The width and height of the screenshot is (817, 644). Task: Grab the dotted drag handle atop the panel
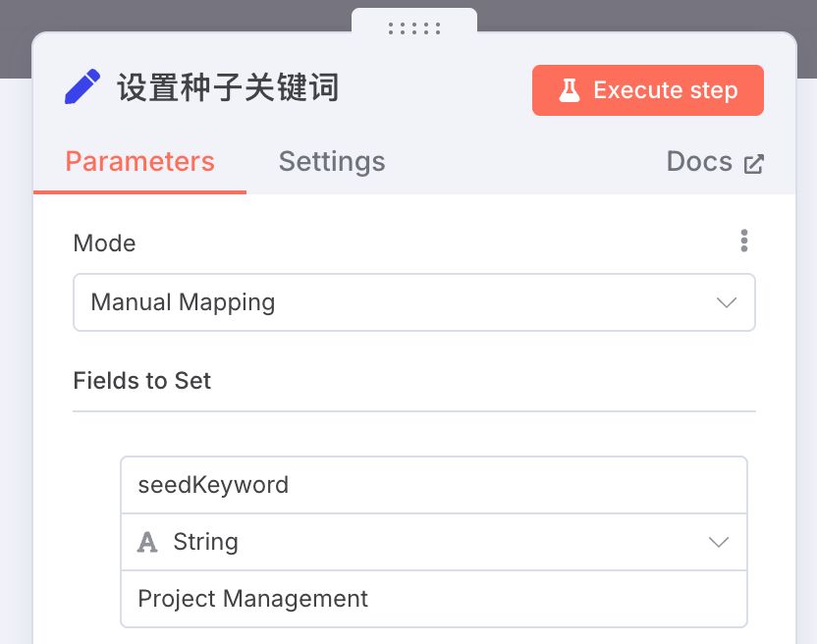(413, 28)
